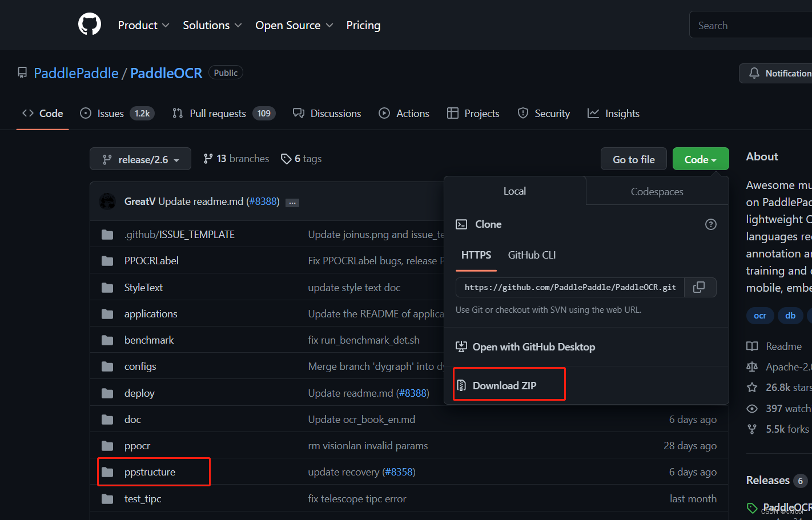Focus the Search field
The height and width of the screenshot is (520, 812).
[751, 25]
